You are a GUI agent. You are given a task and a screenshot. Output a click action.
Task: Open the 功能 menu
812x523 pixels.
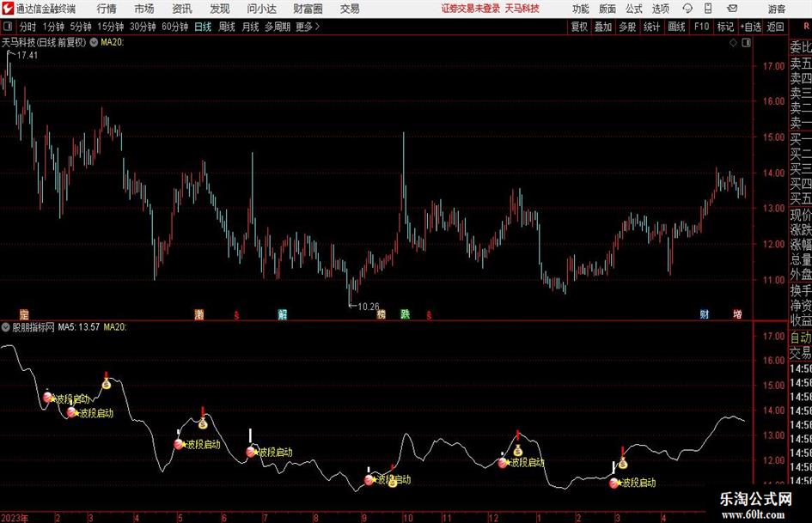581,9
